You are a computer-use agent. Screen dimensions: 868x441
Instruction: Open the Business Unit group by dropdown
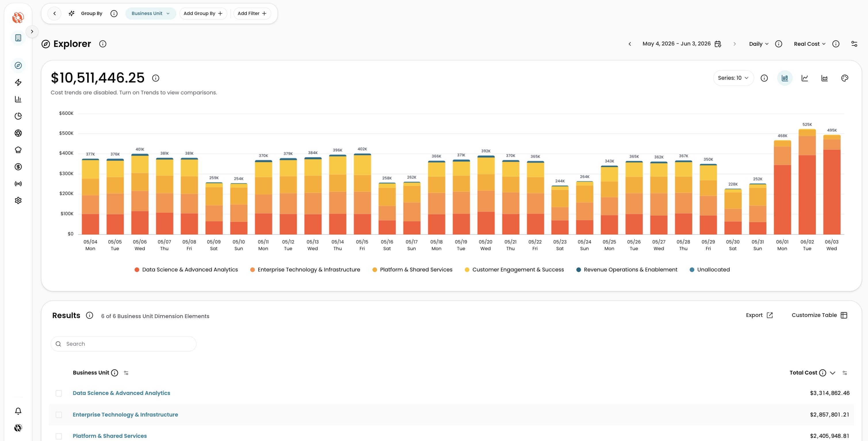[151, 14]
